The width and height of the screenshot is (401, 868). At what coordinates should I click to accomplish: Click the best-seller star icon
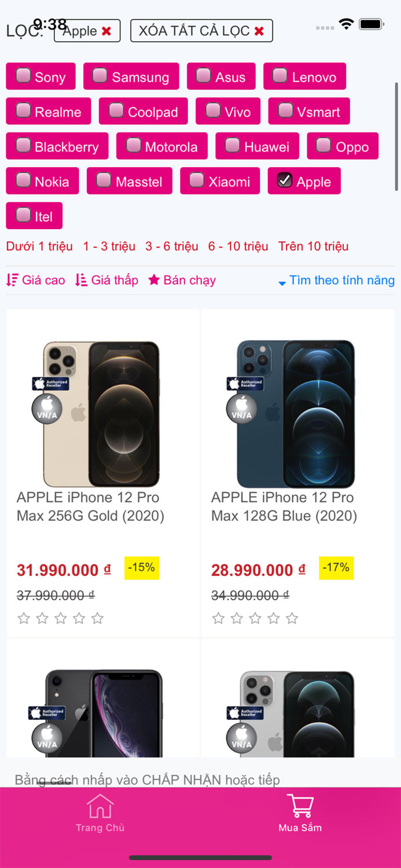[154, 280]
